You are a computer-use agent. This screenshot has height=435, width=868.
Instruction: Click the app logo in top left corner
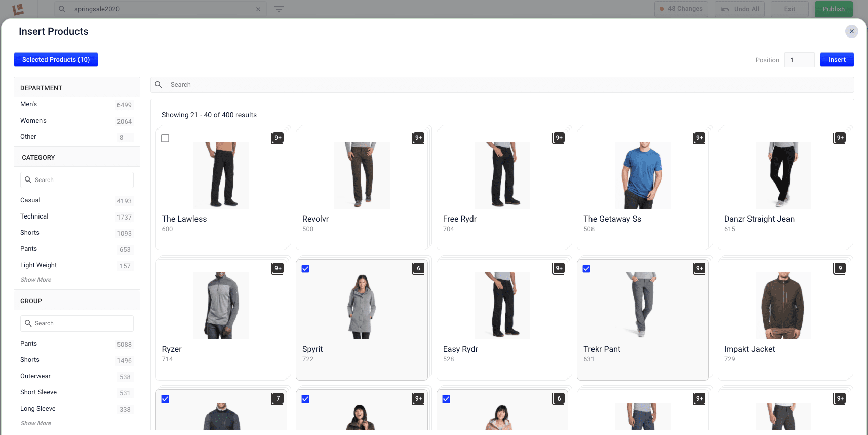(18, 9)
